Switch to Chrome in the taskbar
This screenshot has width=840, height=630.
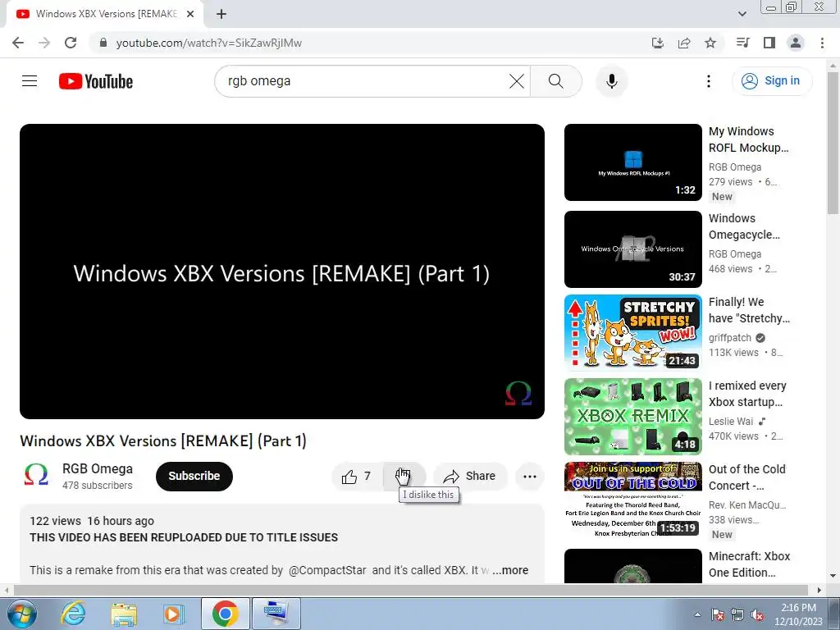(x=225, y=614)
